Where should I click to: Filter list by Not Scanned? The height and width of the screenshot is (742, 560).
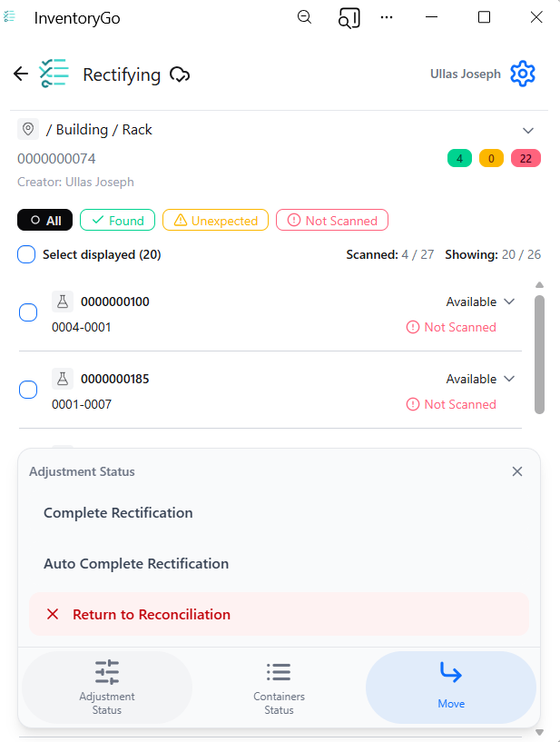(332, 220)
